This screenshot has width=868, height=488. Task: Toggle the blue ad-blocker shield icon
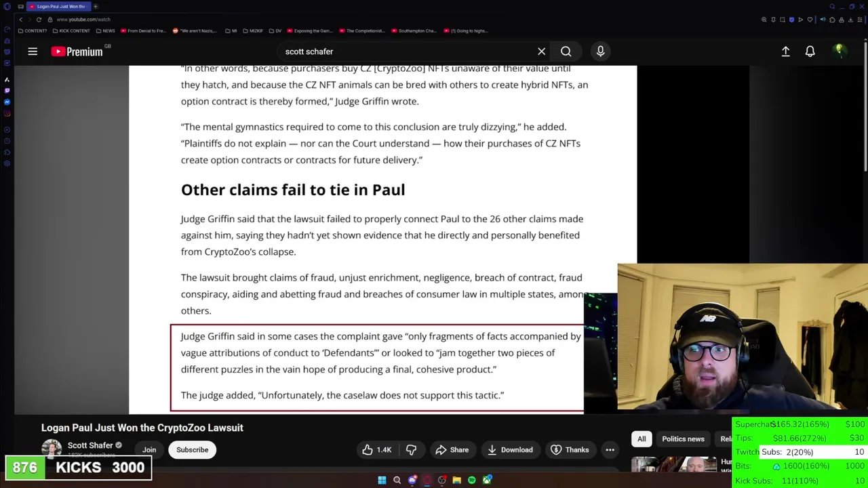(x=792, y=20)
